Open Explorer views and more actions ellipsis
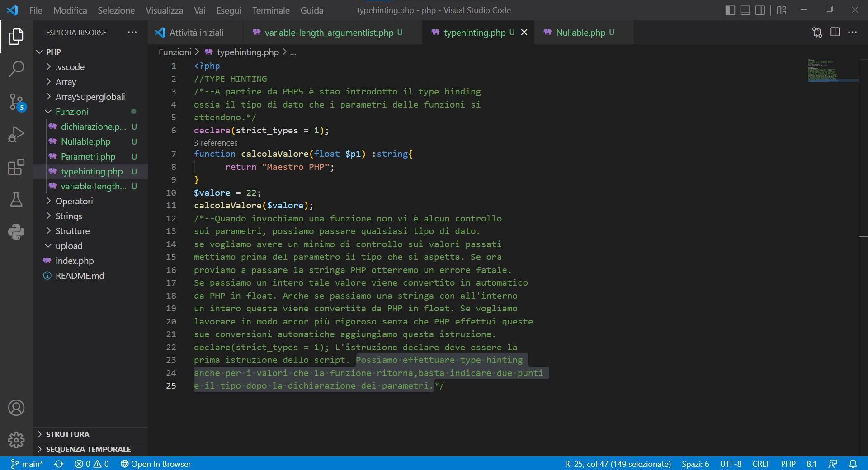 pyautogui.click(x=132, y=32)
